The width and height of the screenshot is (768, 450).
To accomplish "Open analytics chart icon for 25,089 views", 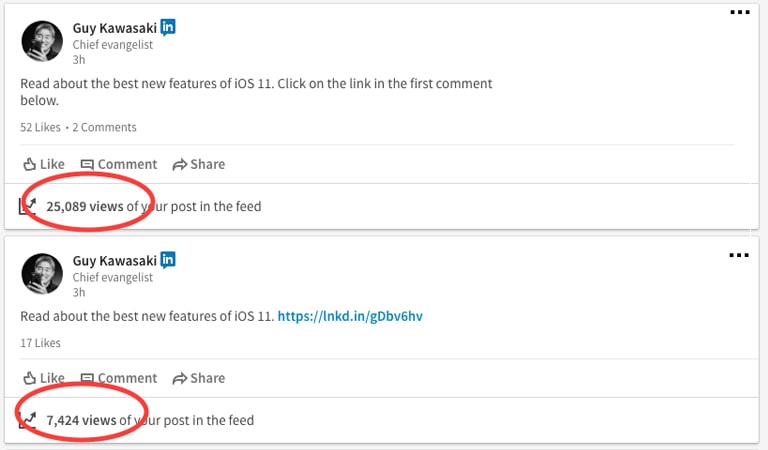I will click(27, 206).
